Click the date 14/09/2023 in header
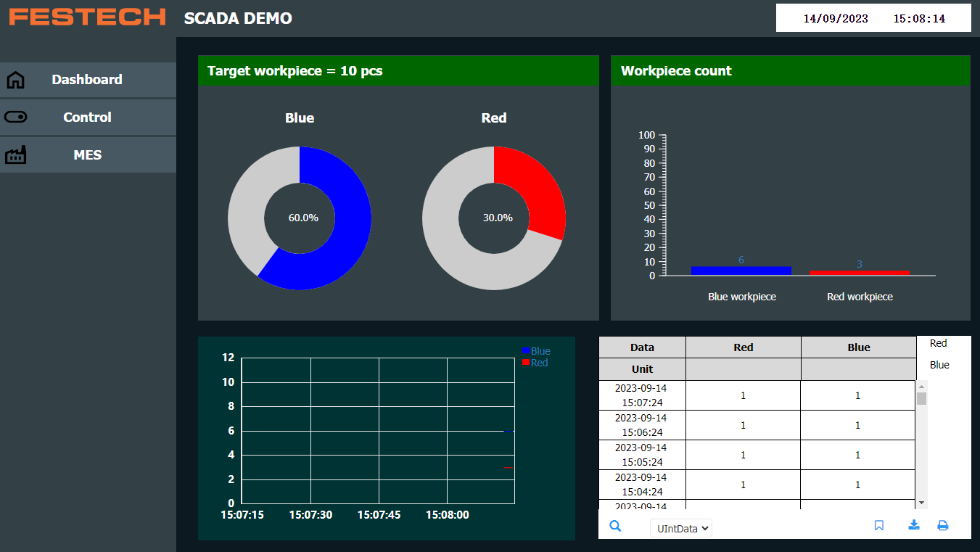The height and width of the screenshot is (552, 980). [836, 19]
